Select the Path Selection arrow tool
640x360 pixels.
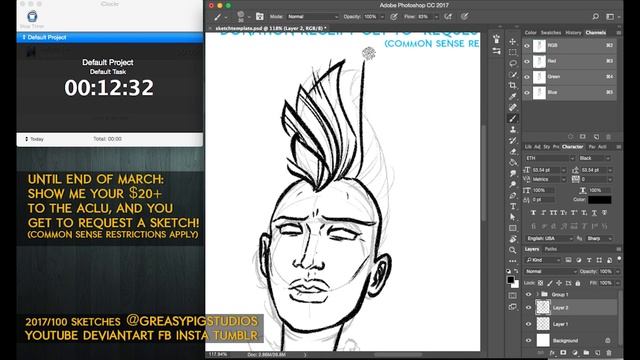(x=513, y=217)
